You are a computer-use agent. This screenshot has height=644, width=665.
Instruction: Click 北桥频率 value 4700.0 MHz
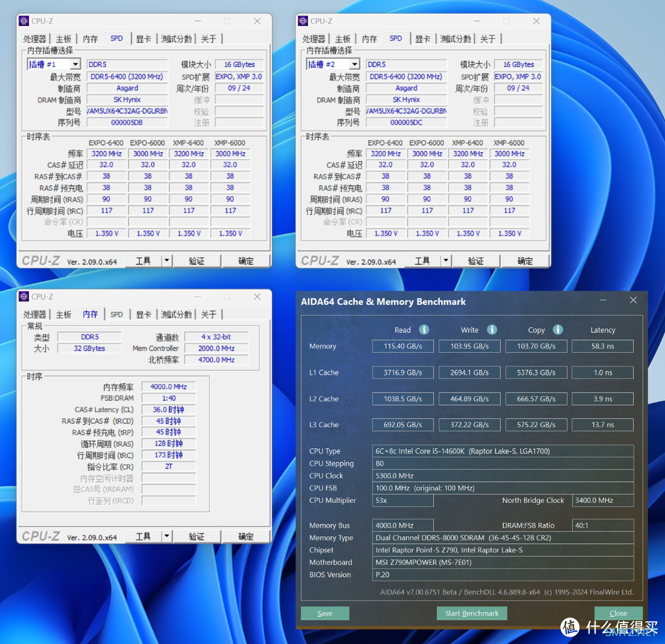pyautogui.click(x=216, y=360)
